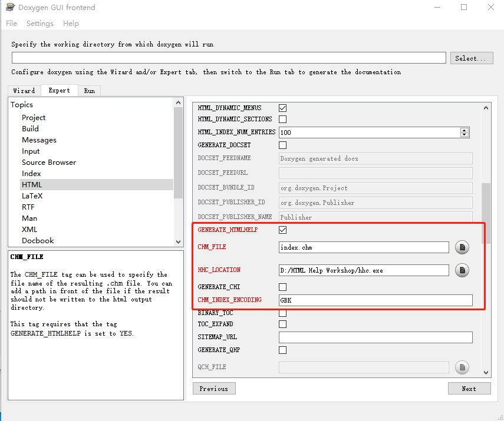
Task: Select Input topic
Action: pyautogui.click(x=31, y=151)
